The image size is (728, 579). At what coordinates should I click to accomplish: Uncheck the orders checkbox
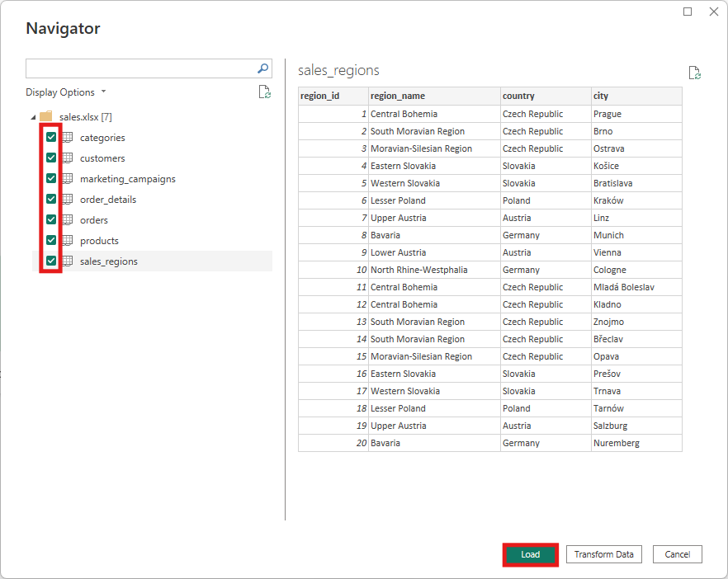pos(51,219)
